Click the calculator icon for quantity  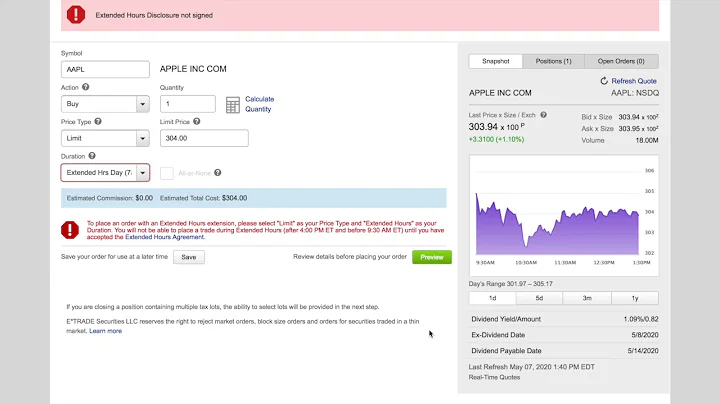point(233,105)
